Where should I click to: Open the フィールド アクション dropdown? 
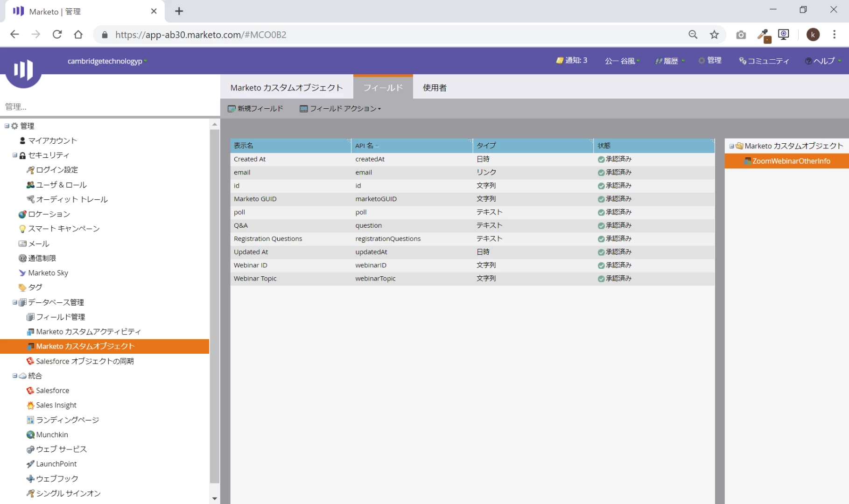[340, 109]
